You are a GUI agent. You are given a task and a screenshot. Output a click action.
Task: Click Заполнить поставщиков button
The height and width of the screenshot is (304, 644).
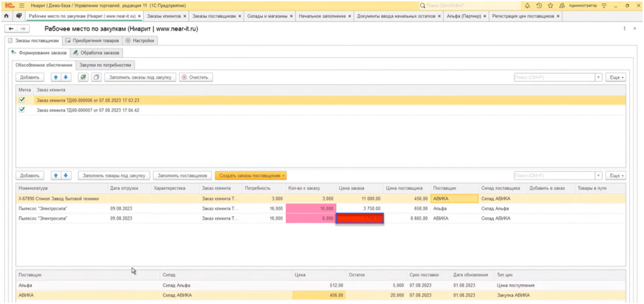182,175
